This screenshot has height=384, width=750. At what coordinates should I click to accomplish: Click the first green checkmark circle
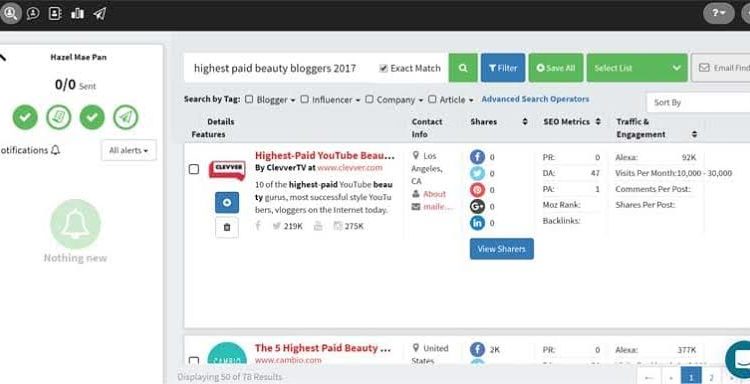25,117
